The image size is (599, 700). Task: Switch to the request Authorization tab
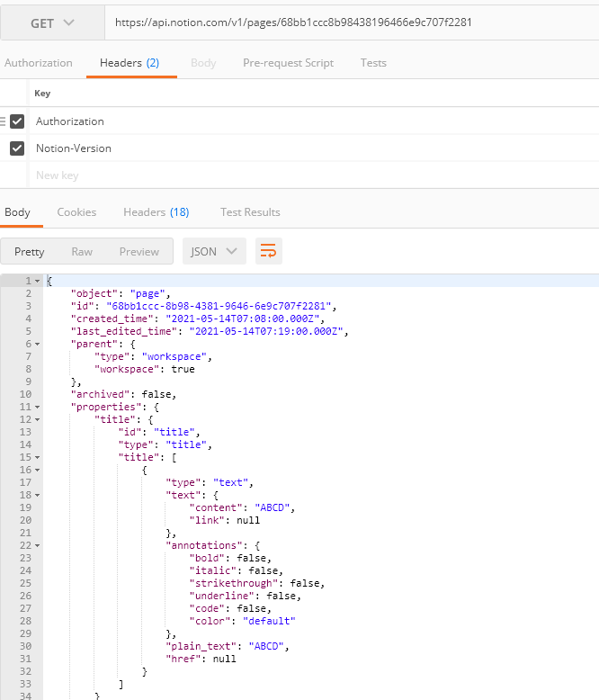[39, 63]
